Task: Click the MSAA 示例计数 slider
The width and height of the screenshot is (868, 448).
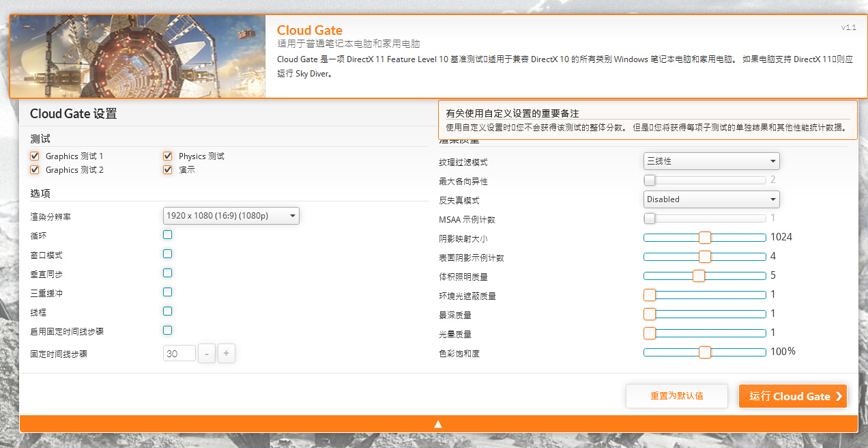Action: pyautogui.click(x=705, y=219)
